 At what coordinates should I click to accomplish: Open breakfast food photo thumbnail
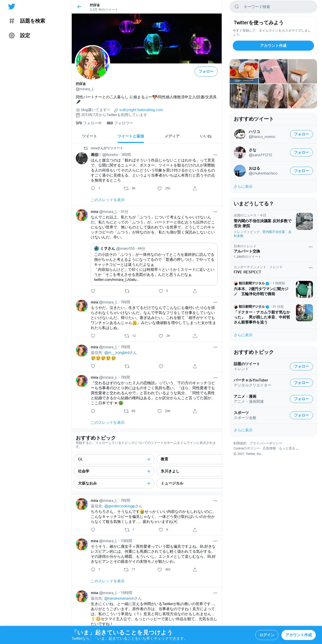pos(244,71)
